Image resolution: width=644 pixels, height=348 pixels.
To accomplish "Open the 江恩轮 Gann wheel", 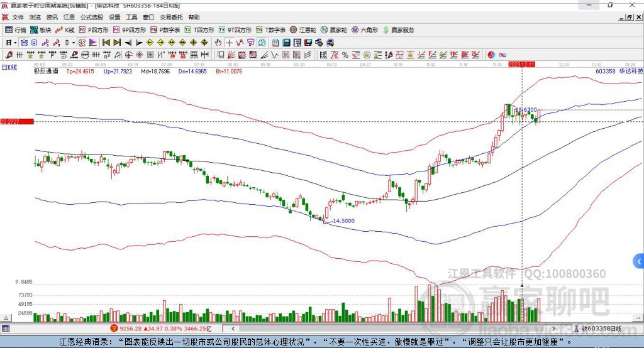I will click(303, 30).
